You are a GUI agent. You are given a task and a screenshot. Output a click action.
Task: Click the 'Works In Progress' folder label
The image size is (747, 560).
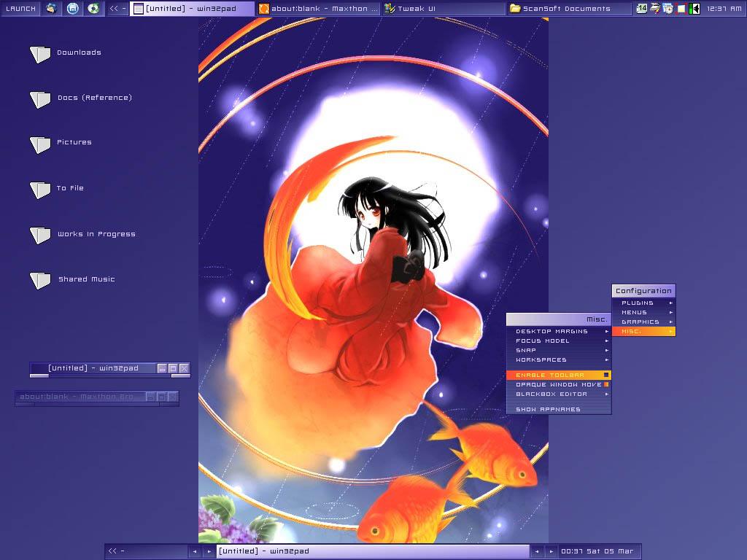[x=97, y=234]
